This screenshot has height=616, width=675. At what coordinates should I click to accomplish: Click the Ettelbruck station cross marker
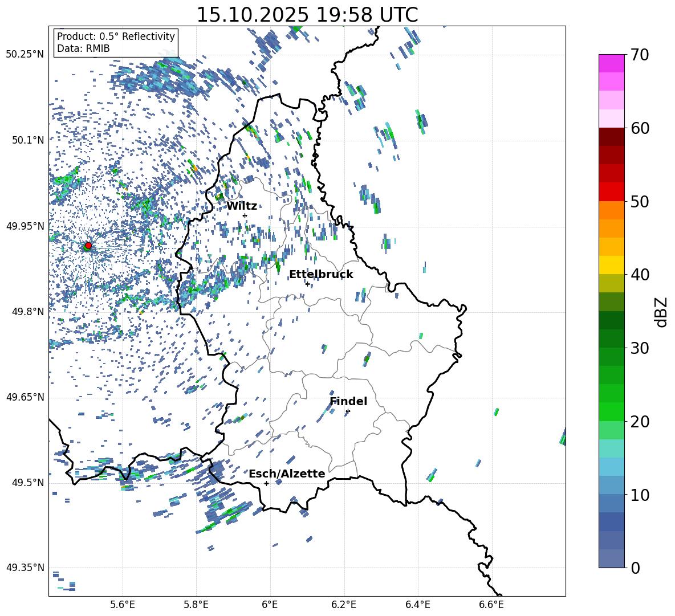[307, 284]
